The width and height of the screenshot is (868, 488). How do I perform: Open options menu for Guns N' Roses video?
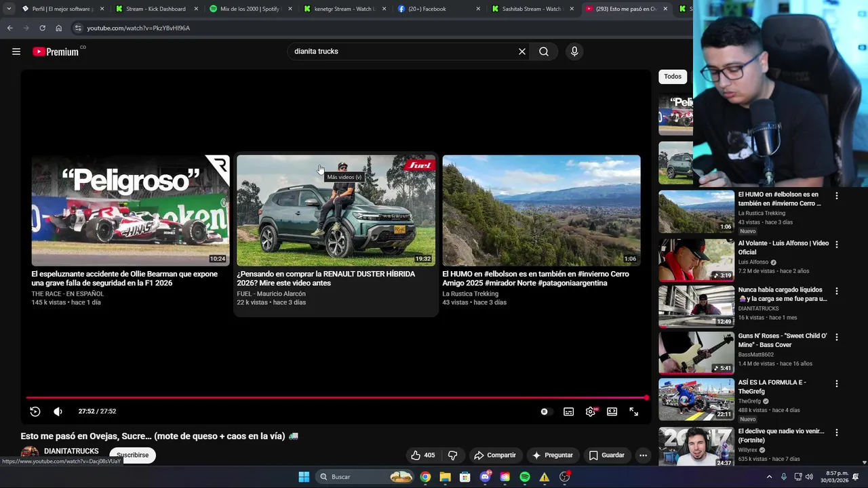(x=836, y=337)
